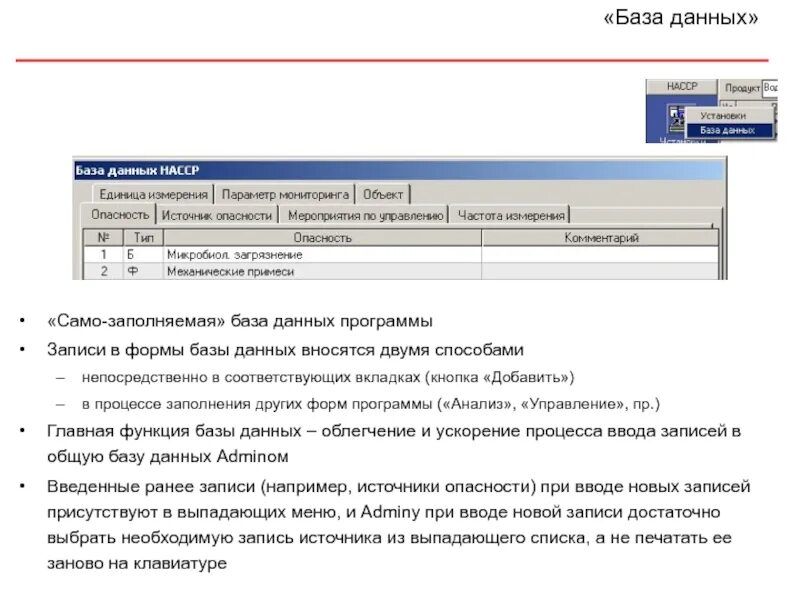Open Мероприятия по управлению tab

(365, 215)
